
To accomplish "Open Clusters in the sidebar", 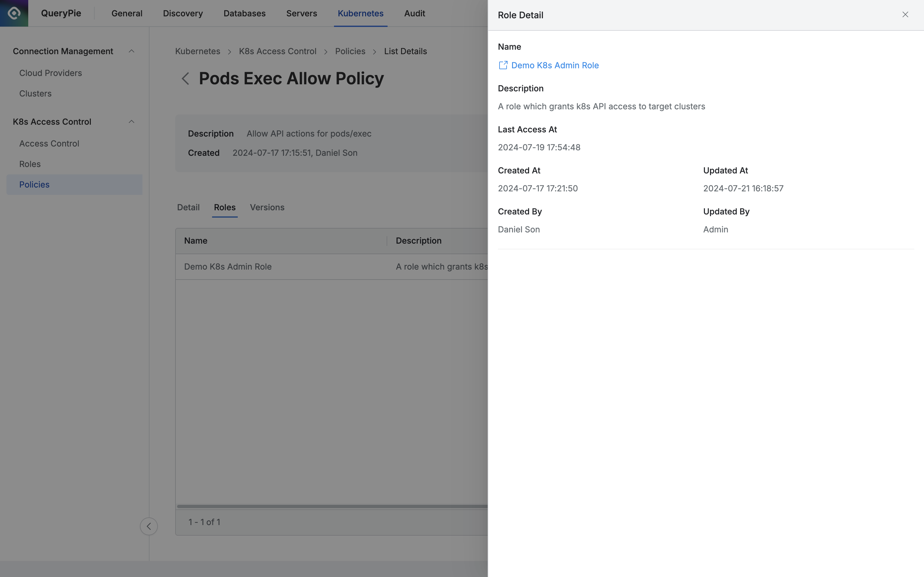I will click(x=35, y=94).
